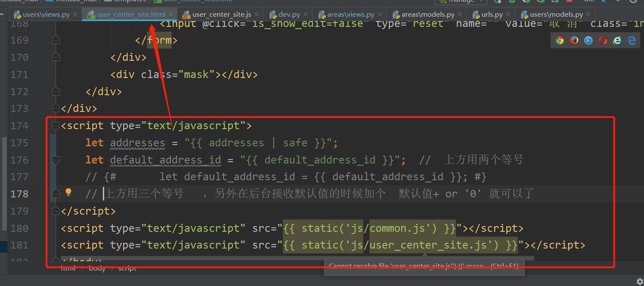
Task: Open urls.py tab
Action: coord(492,15)
